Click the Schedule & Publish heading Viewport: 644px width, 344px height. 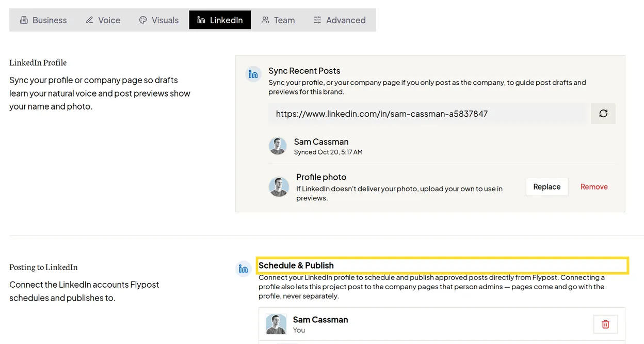[x=296, y=265]
